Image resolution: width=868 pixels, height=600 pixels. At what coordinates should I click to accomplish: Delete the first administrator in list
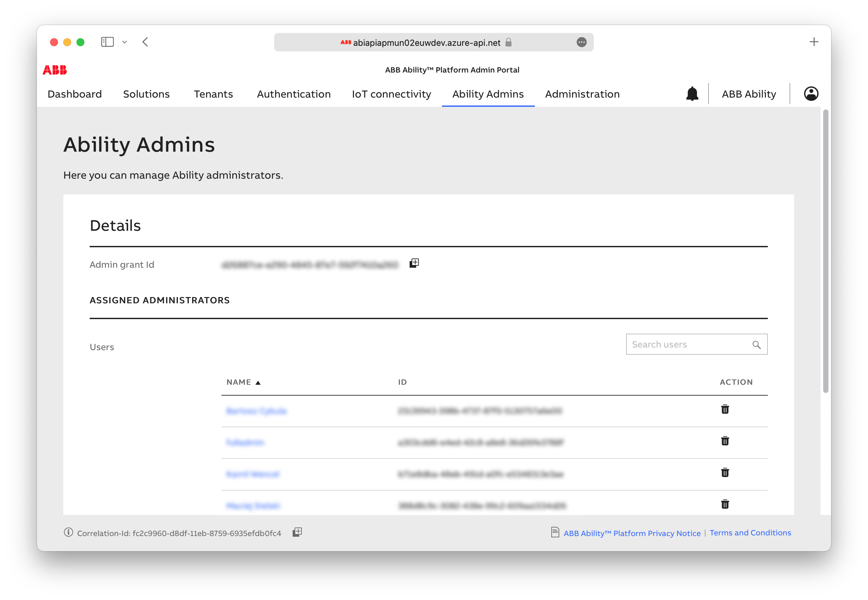pos(725,409)
